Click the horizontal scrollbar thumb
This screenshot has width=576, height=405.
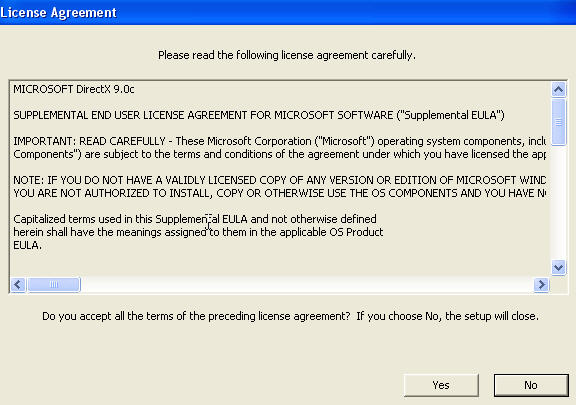tap(54, 284)
